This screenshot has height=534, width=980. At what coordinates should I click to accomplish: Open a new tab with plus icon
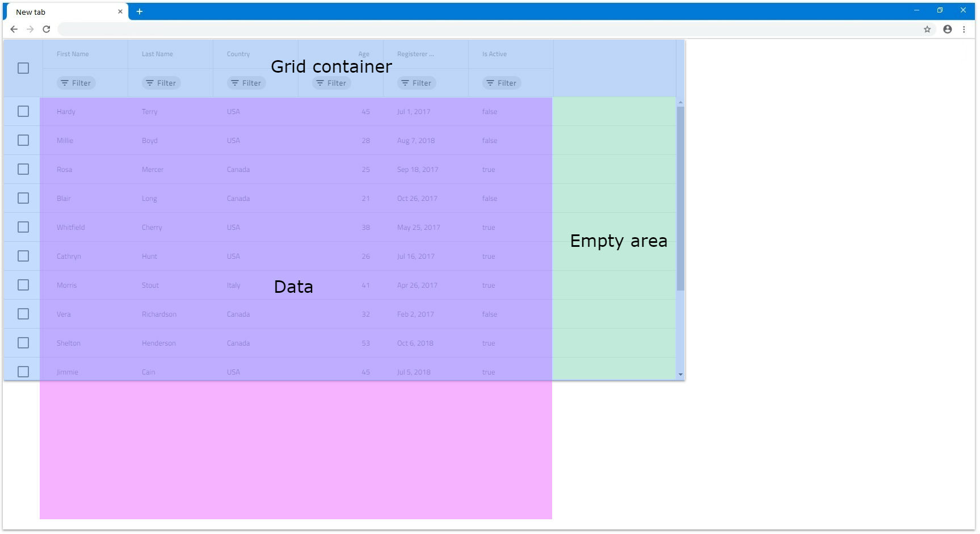tap(139, 12)
